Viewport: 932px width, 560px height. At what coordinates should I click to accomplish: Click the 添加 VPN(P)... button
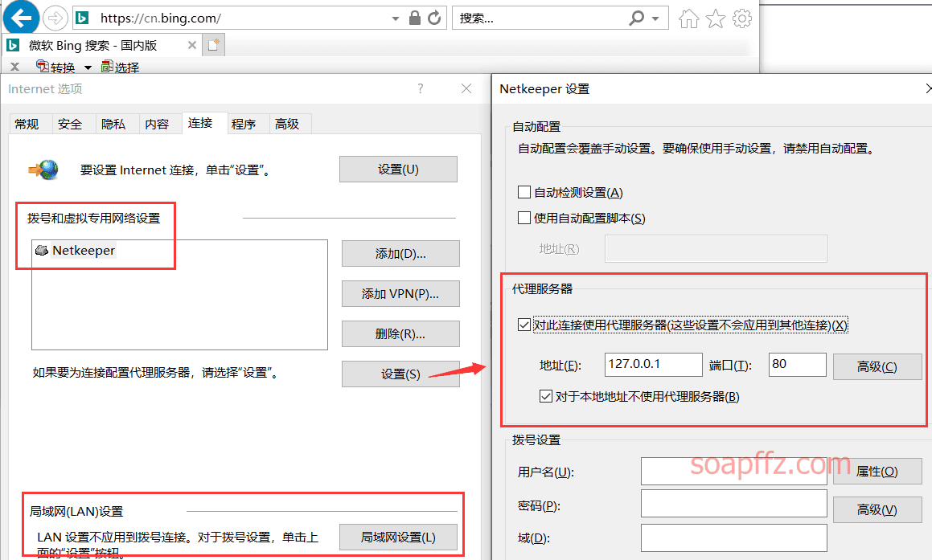pos(400,294)
